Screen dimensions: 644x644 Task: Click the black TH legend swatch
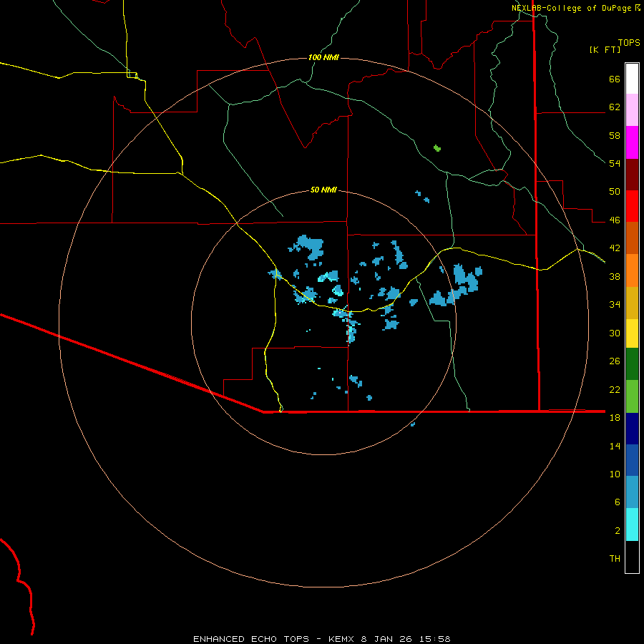tap(632, 557)
